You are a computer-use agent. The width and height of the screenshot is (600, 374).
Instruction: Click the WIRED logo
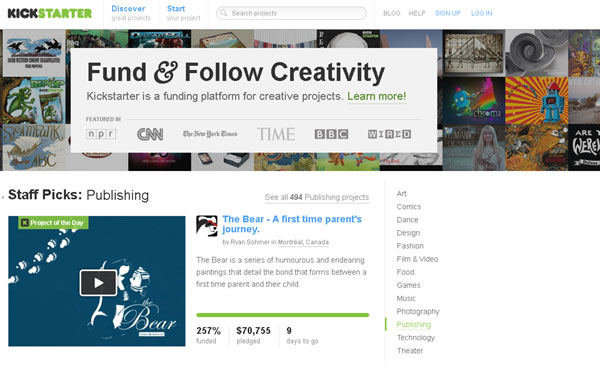[390, 134]
